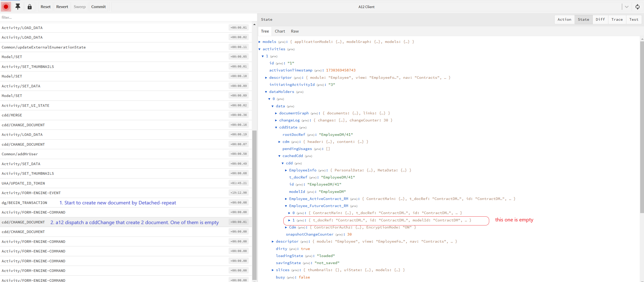
Task: Open the A12 Client instance dropdown
Action: tap(627, 7)
